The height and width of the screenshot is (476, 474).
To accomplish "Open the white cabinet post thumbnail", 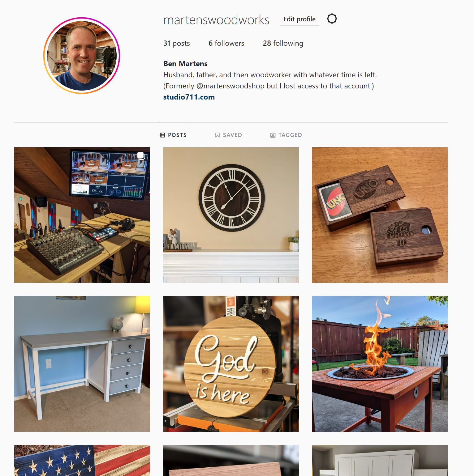I will tap(380, 460).
